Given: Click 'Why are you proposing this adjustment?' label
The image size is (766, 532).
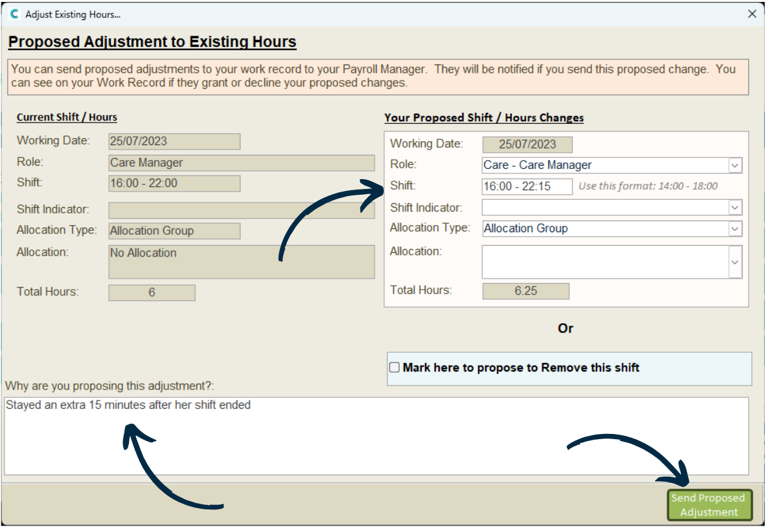Looking at the screenshot, I should click(110, 386).
